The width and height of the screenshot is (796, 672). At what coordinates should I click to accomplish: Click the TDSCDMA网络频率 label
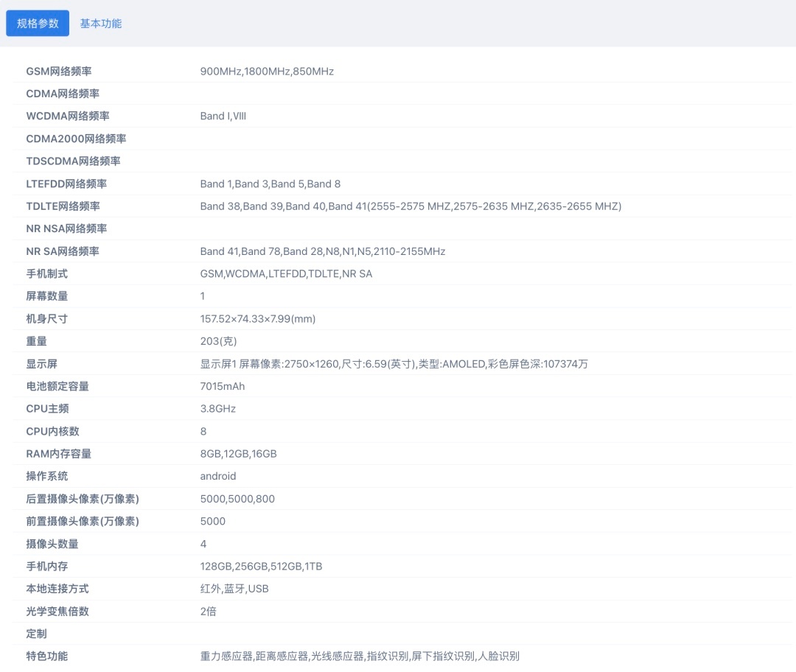[73, 161]
